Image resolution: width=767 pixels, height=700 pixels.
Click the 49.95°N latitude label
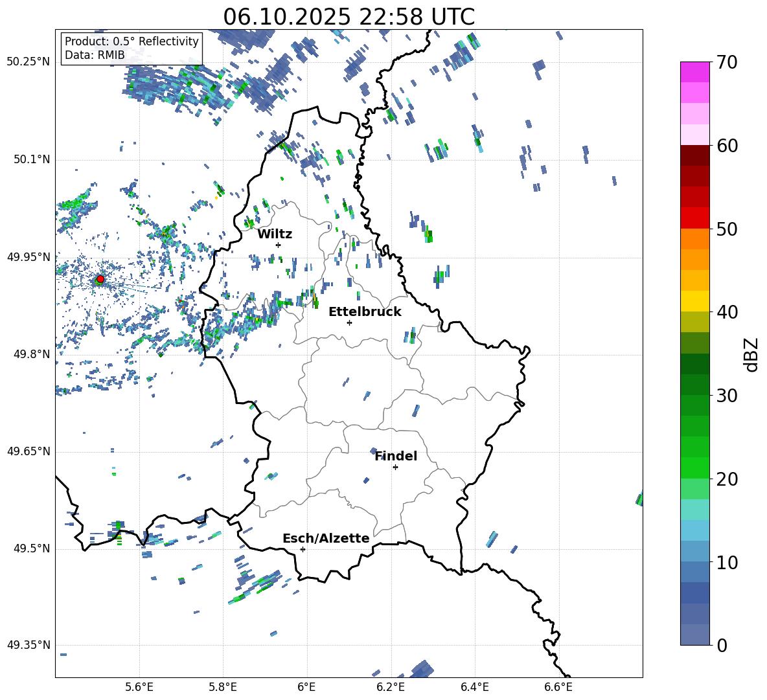pyautogui.click(x=28, y=256)
